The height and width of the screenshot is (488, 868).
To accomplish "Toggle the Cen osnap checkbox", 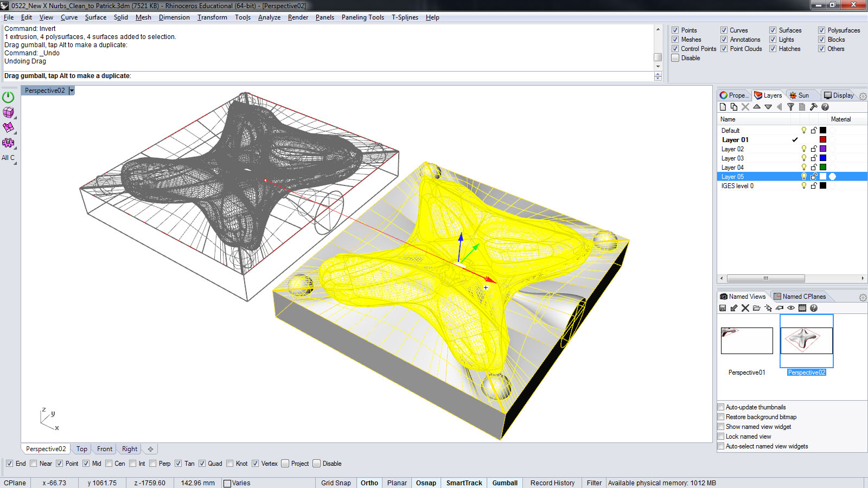I will [109, 464].
